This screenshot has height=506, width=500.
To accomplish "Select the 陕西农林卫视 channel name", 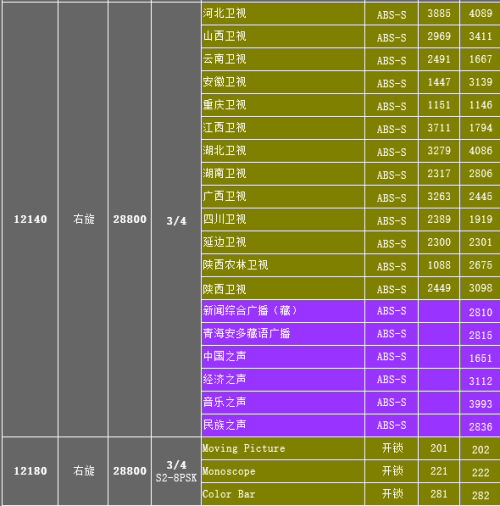I will tap(235, 265).
